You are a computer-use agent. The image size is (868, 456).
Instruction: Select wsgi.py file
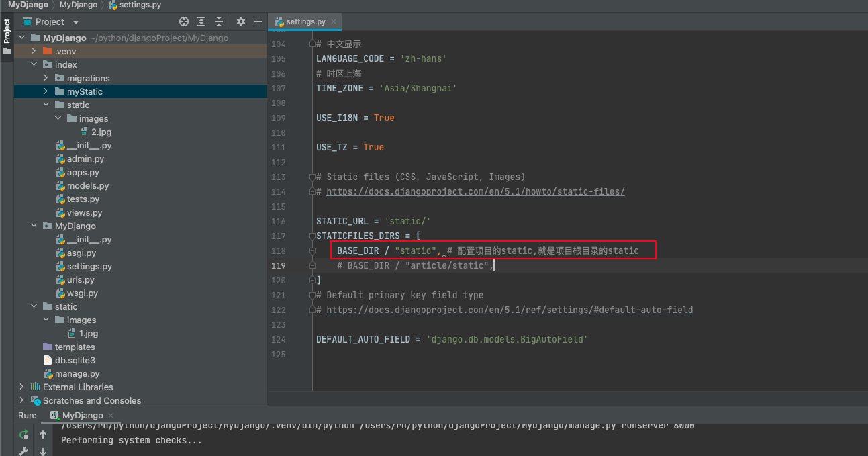(77, 293)
